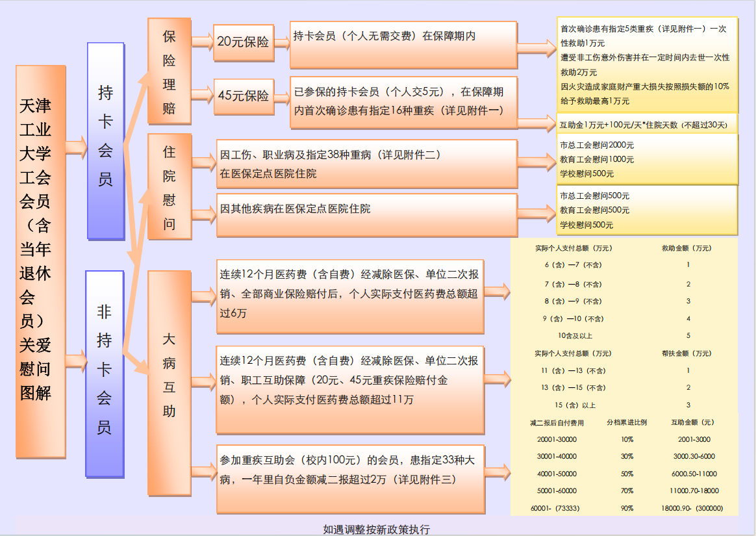Click the 18000.90-（300000） amount cell

coord(692,508)
